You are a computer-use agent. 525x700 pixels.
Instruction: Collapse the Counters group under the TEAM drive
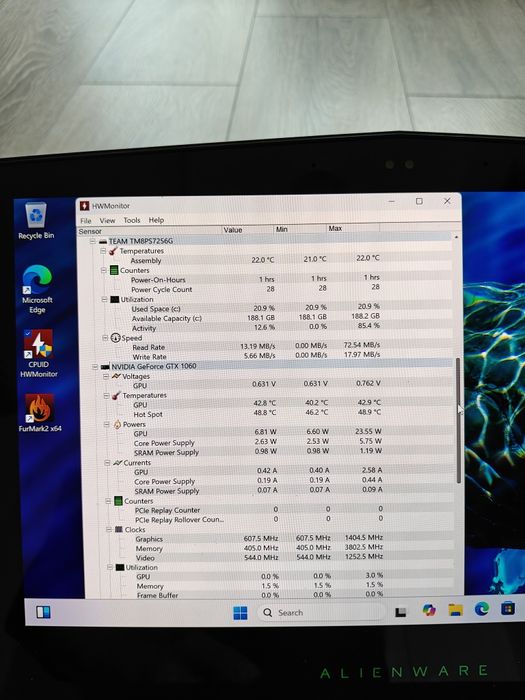click(x=104, y=270)
